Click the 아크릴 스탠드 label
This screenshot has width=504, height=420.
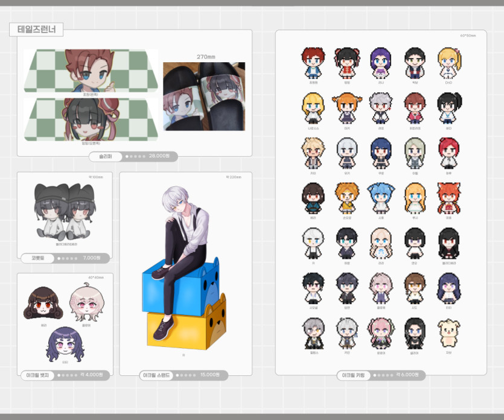click(155, 375)
